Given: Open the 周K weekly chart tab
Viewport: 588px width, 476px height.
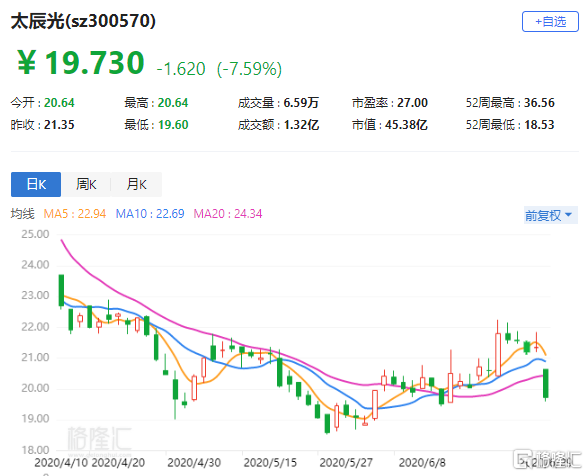Looking at the screenshot, I should click(x=86, y=184).
